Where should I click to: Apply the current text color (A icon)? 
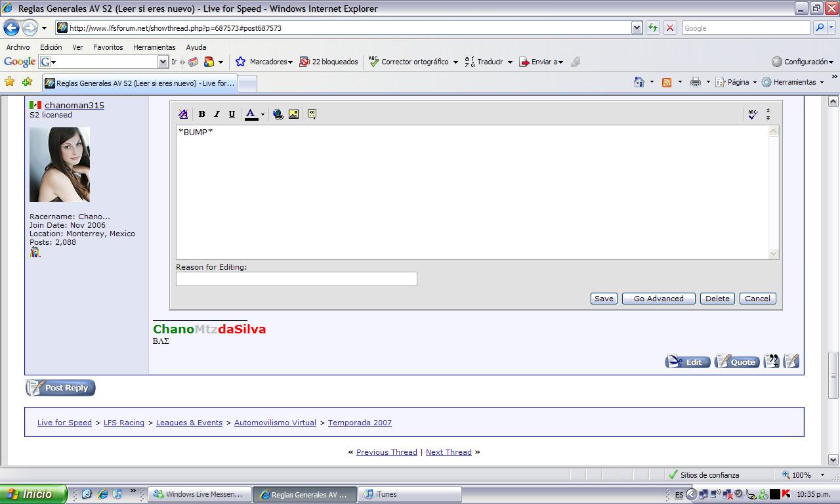coord(251,114)
